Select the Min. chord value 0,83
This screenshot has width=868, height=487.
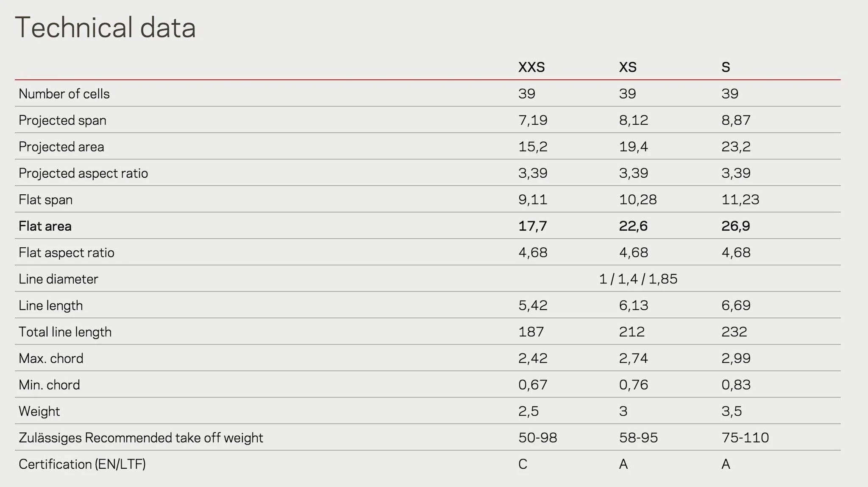(x=736, y=385)
